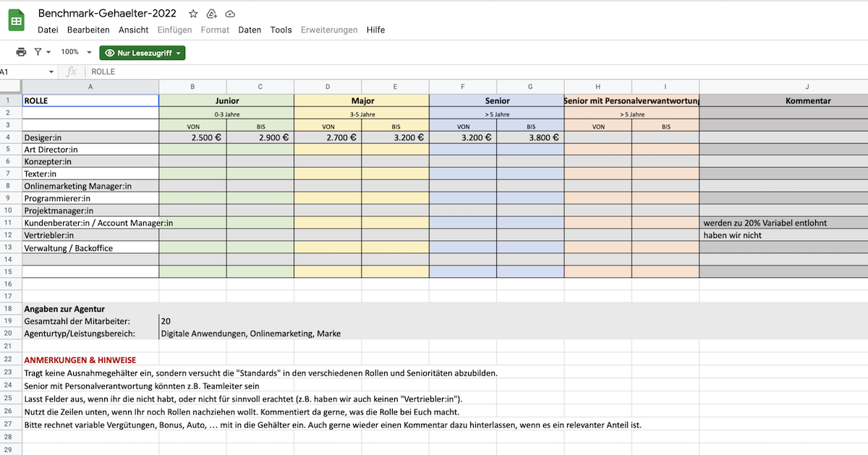Open the Datei menu

pyautogui.click(x=48, y=30)
